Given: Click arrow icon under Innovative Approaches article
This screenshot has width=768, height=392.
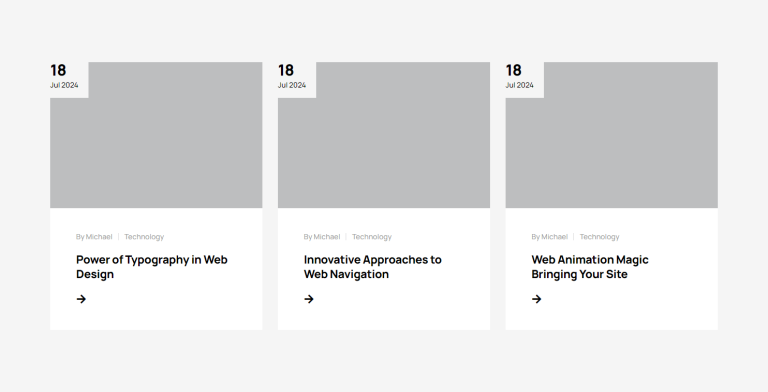Looking at the screenshot, I should pyautogui.click(x=309, y=299).
